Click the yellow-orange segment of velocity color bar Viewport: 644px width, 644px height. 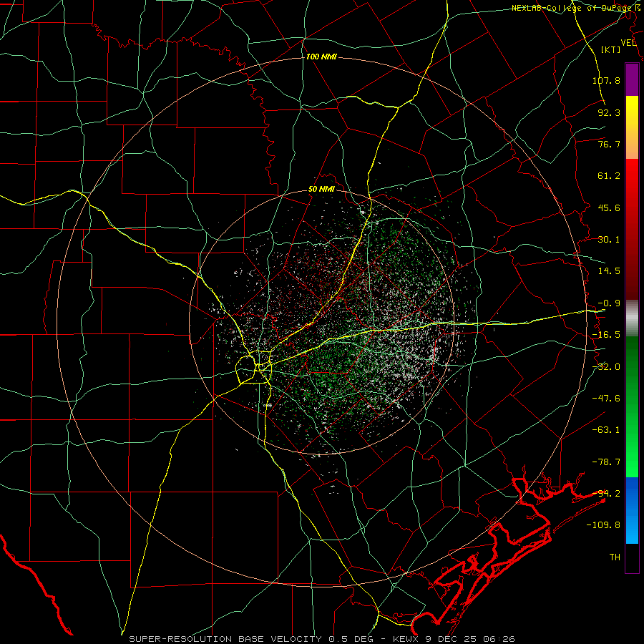[632, 127]
